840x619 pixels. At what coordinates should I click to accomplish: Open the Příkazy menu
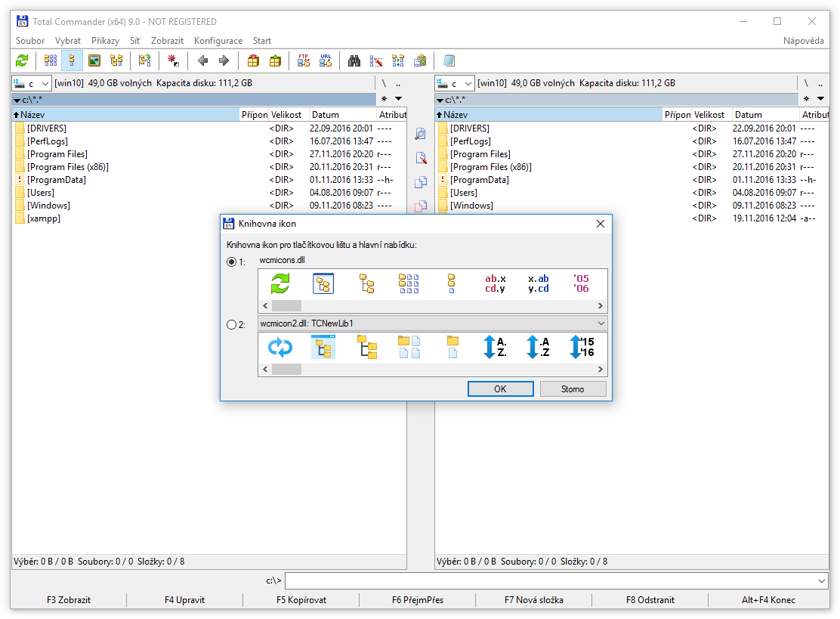[x=105, y=41]
